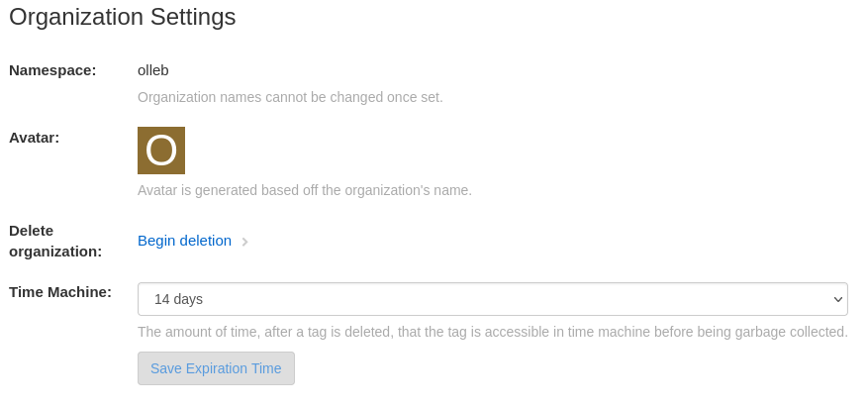Select the Avatar label
This screenshot has height=407, width=868.
(x=35, y=138)
